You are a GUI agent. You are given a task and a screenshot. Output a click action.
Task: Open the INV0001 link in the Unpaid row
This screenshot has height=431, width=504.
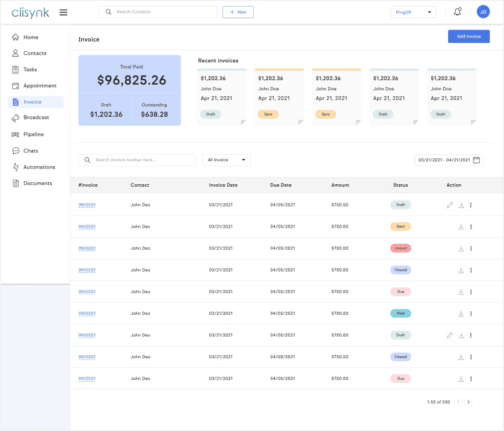[x=87, y=249]
